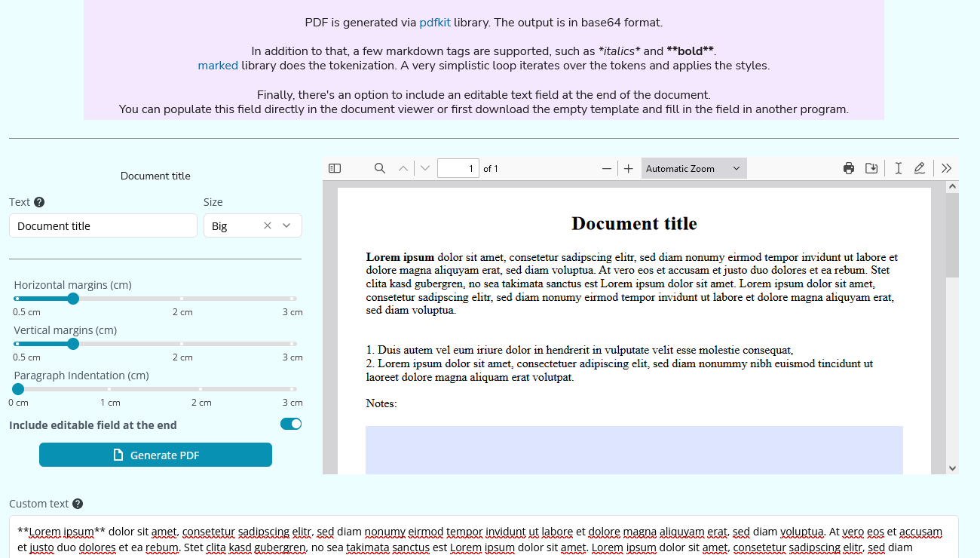Toggle the PDF viewer sidebar
This screenshot has height=558, width=980.
335,168
